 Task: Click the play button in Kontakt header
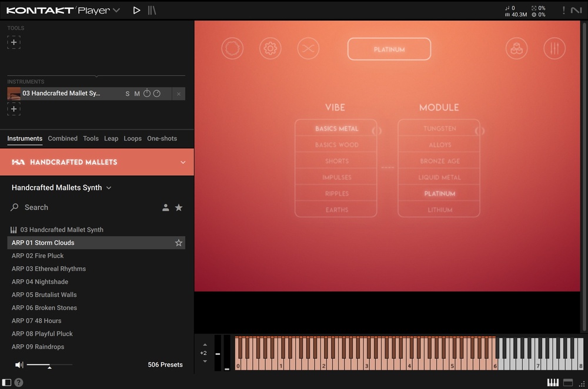(x=136, y=10)
